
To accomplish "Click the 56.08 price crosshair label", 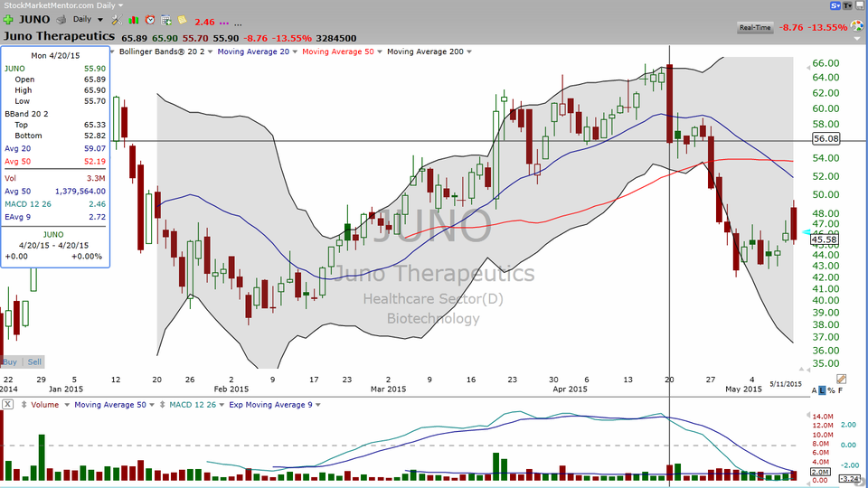I will 826,139.
